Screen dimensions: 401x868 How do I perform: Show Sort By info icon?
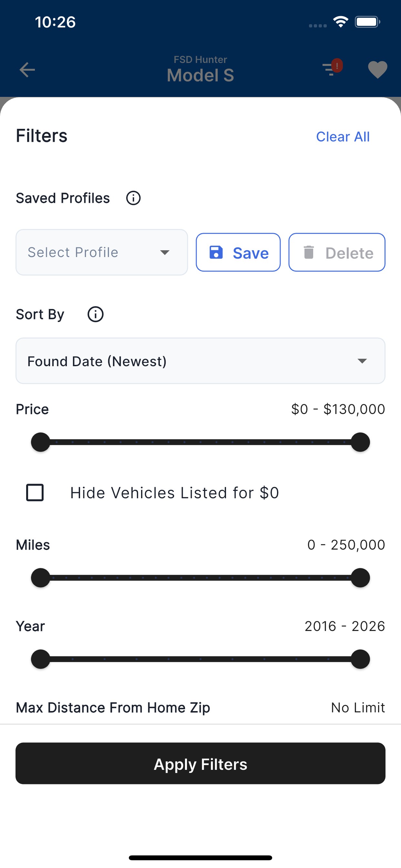95,315
